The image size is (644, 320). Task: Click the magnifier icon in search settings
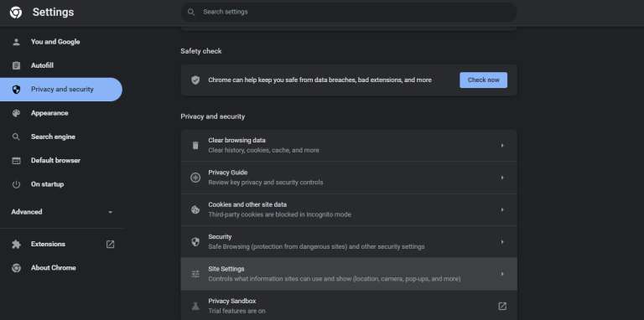pyautogui.click(x=191, y=12)
